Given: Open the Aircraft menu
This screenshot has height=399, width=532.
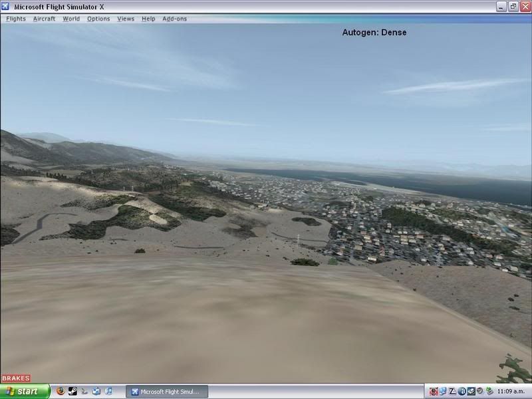Looking at the screenshot, I should coord(45,19).
